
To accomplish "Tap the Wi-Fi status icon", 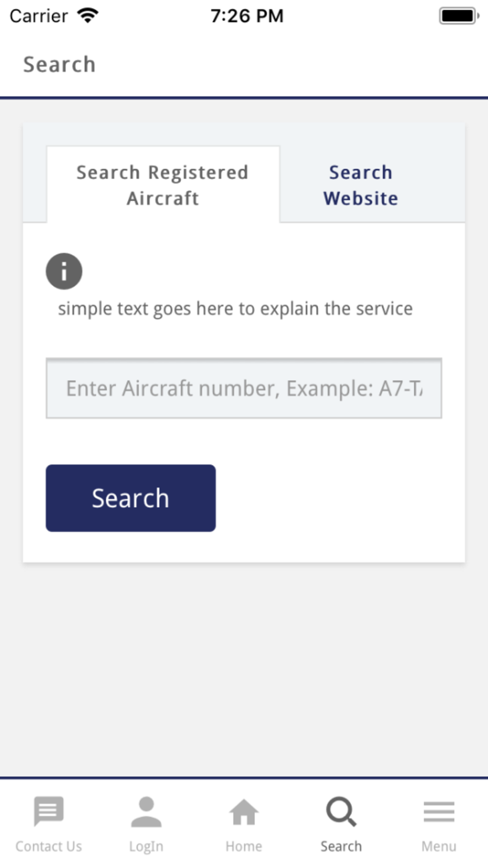I will click(x=88, y=16).
